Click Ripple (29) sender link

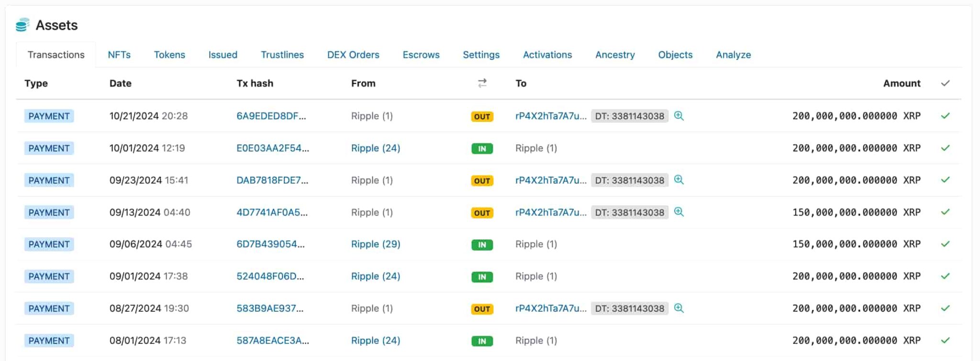375,244
